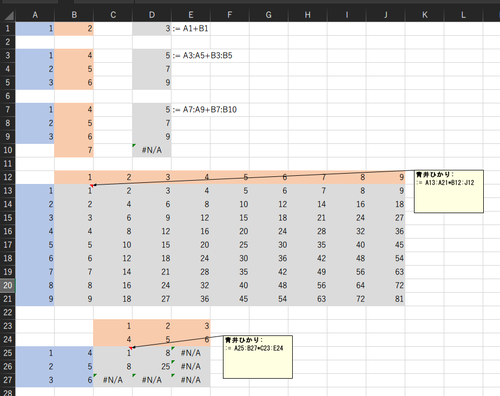Click the #N/A error cell C27
The height and width of the screenshot is (396, 500).
click(113, 380)
